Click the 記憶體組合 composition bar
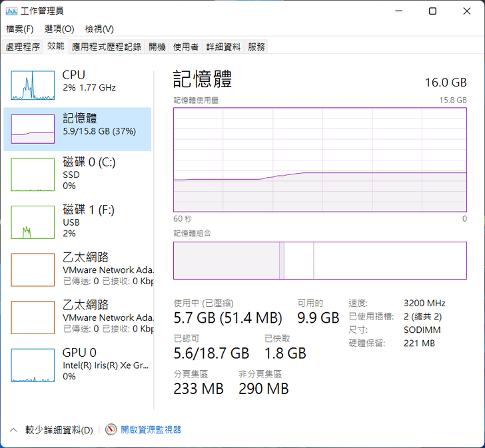 click(320, 260)
